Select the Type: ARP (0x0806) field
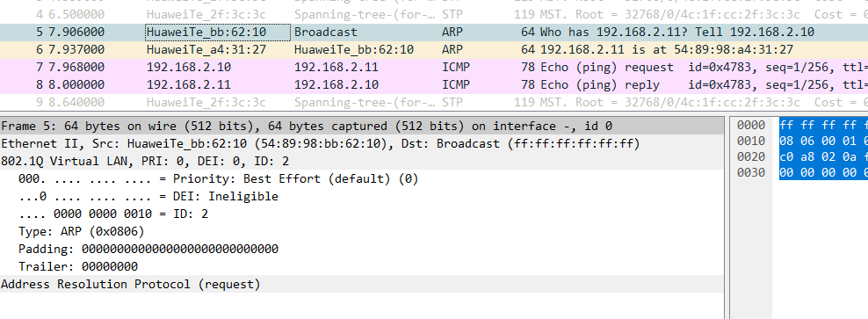This screenshot has height=319, width=868. [x=82, y=231]
